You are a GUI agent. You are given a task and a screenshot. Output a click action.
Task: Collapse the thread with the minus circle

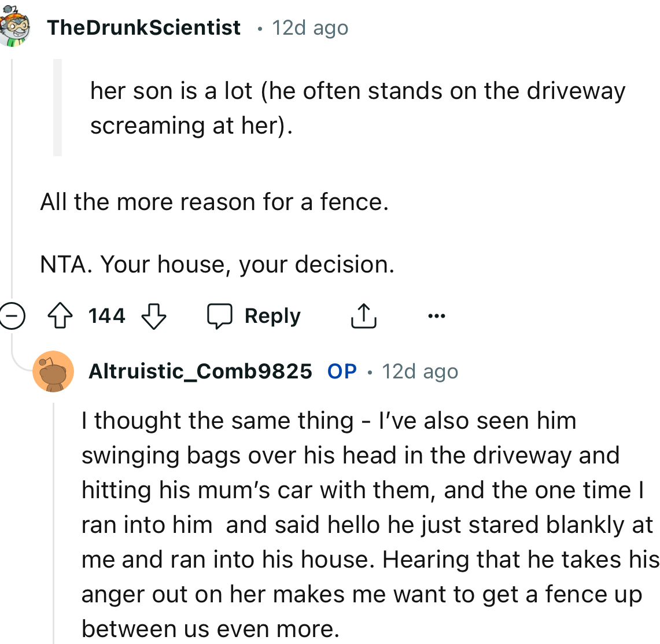coord(12,316)
